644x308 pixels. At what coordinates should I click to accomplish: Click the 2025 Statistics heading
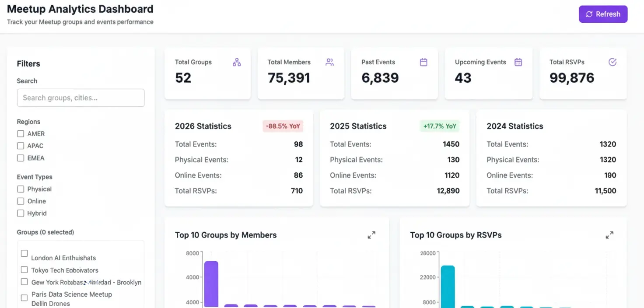click(x=358, y=126)
